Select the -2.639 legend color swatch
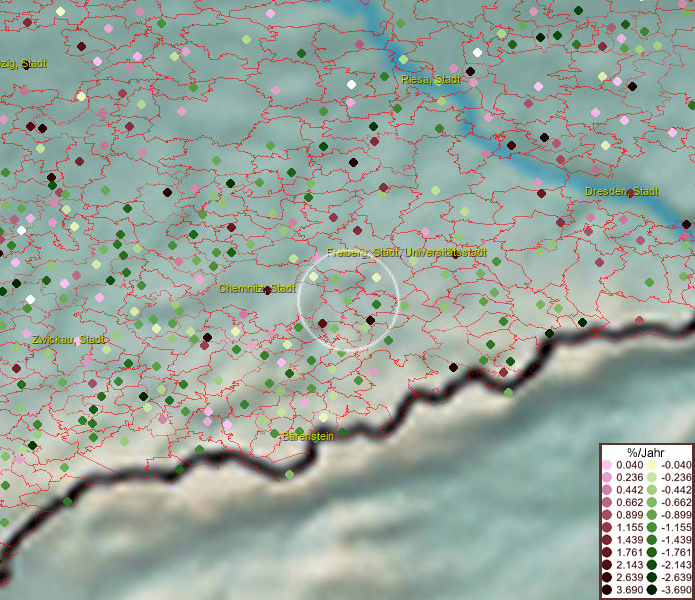Viewport: 695px width, 600px height. 652,577
